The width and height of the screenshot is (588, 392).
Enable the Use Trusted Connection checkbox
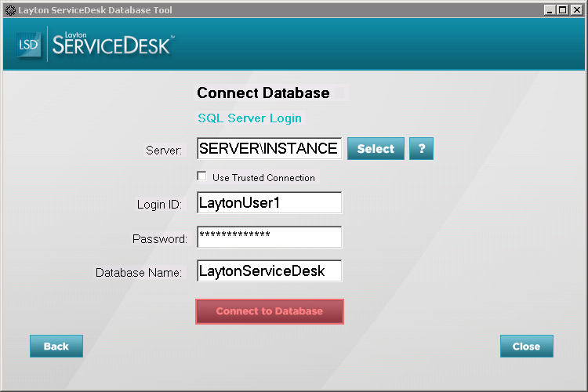coord(201,176)
